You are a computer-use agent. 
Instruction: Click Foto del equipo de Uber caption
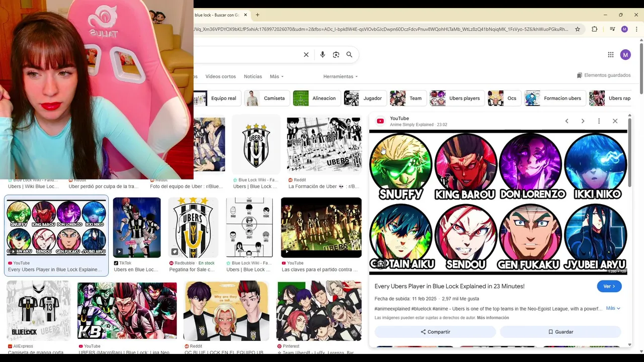[186, 187]
